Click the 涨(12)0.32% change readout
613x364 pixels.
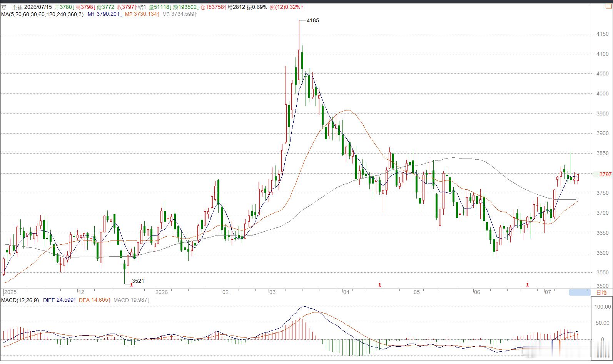point(287,7)
